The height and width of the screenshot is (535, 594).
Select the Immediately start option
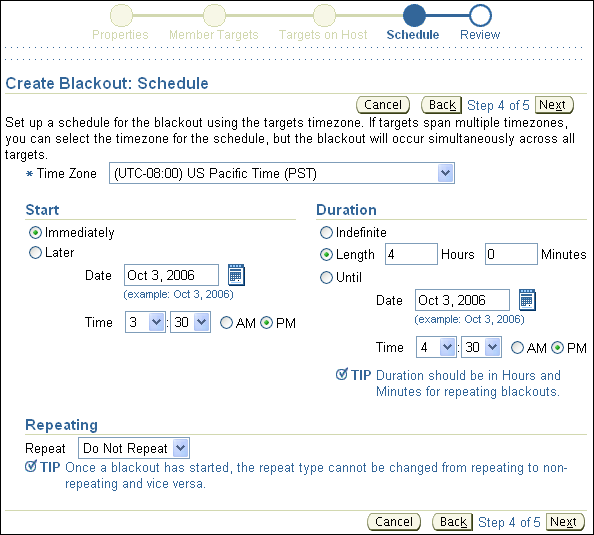click(x=35, y=232)
